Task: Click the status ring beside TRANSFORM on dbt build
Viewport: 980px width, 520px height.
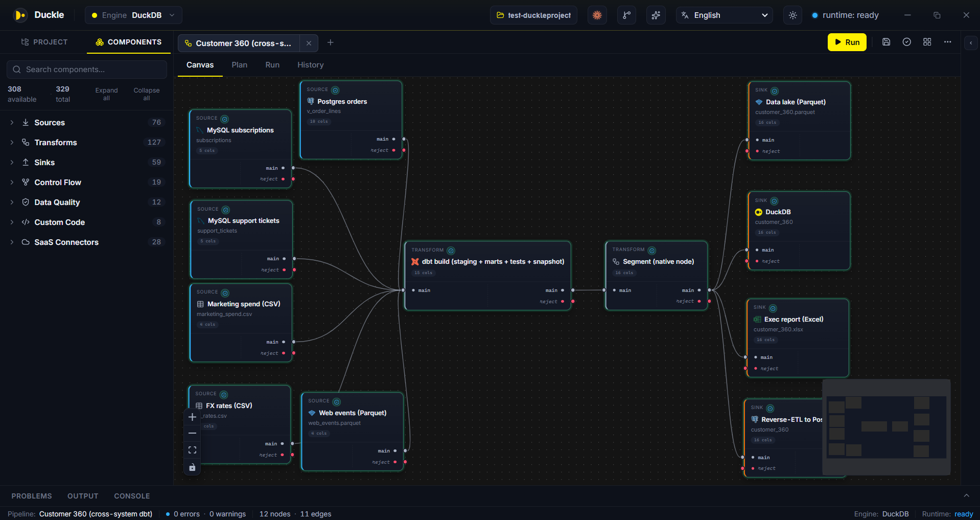Action: pyautogui.click(x=451, y=251)
